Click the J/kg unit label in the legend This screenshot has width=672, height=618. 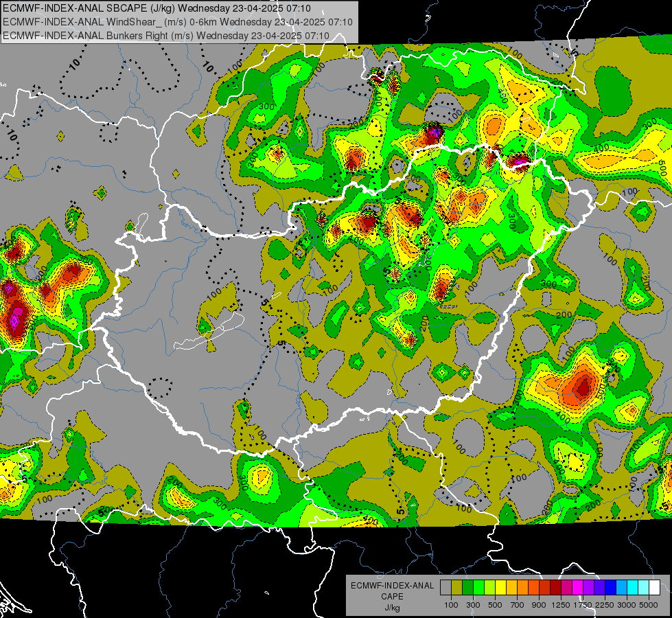pyautogui.click(x=392, y=608)
